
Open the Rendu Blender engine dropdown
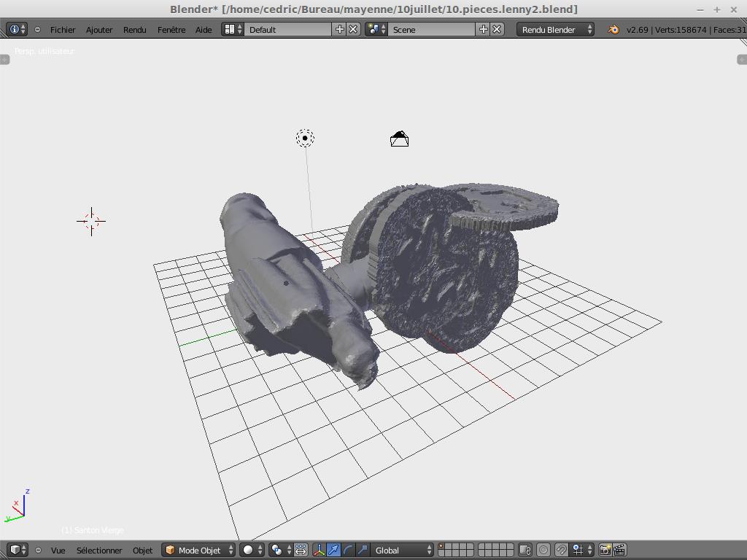555,29
